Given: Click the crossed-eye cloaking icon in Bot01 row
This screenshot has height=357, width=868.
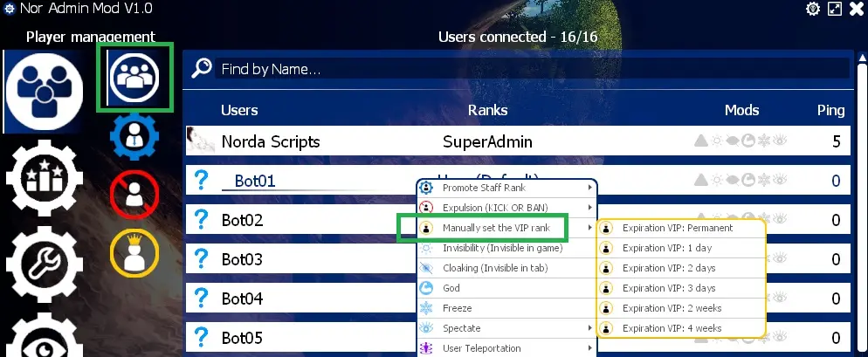Looking at the screenshot, I should click(x=733, y=180).
